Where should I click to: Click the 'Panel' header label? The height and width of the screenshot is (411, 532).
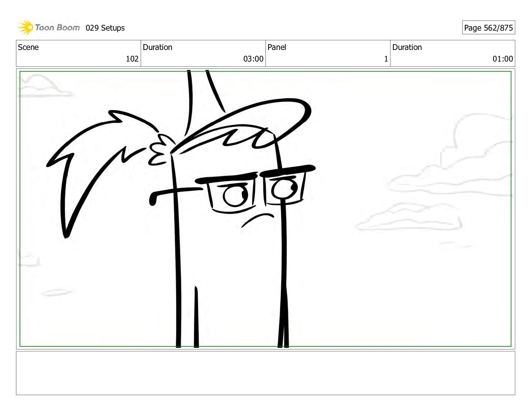coord(277,47)
